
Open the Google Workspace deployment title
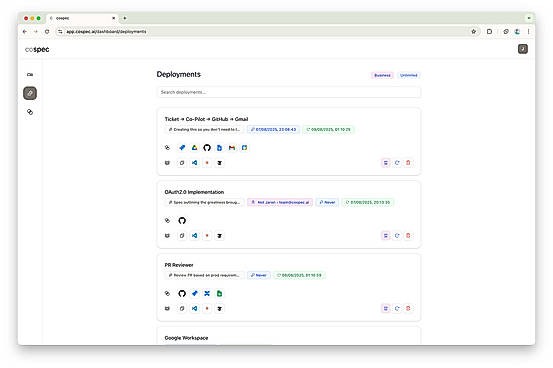point(186,338)
